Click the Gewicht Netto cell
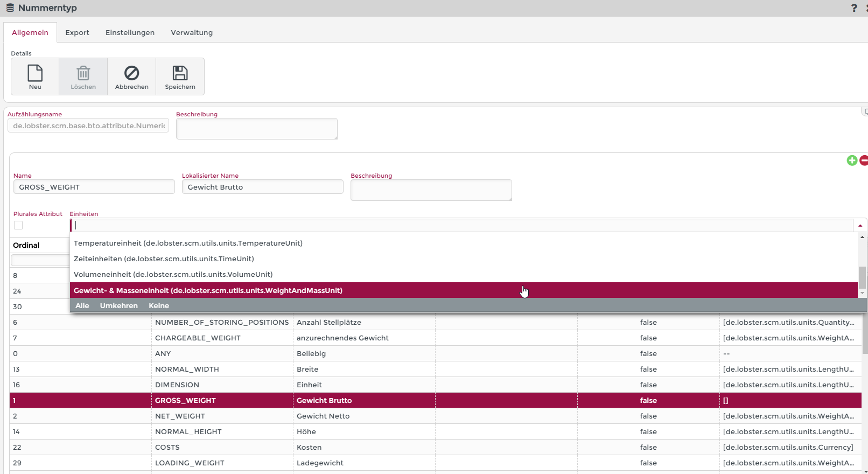868x474 pixels. (x=364, y=416)
